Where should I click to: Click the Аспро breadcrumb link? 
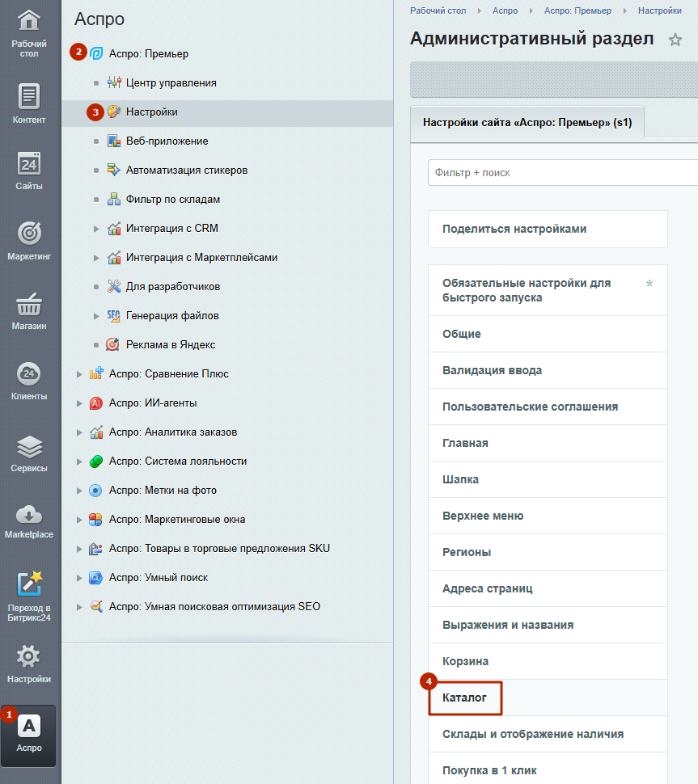coord(505,11)
